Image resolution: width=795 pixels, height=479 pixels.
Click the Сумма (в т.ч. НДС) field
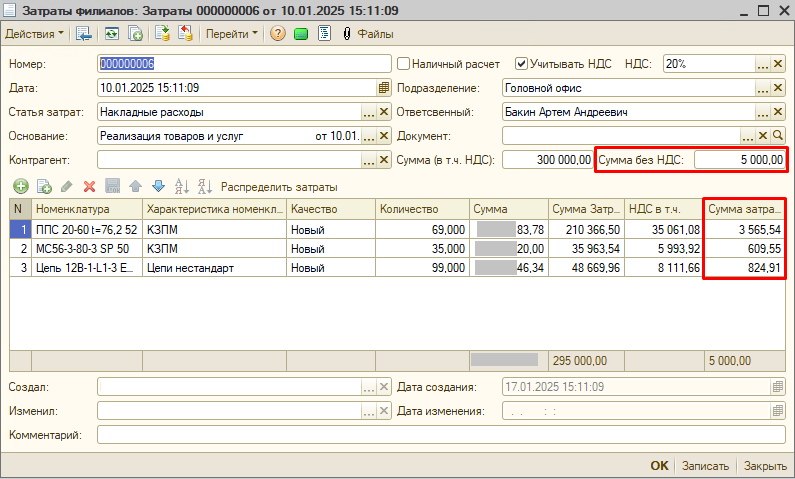(547, 160)
